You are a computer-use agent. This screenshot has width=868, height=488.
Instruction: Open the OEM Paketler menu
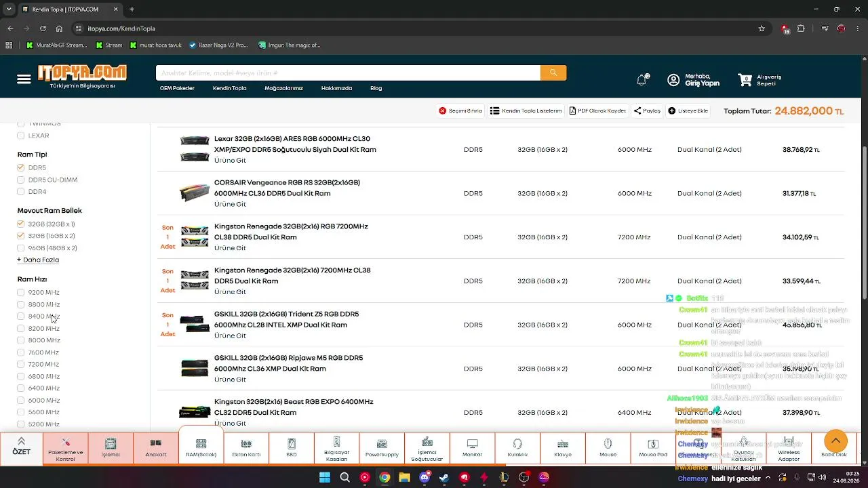pos(177,88)
